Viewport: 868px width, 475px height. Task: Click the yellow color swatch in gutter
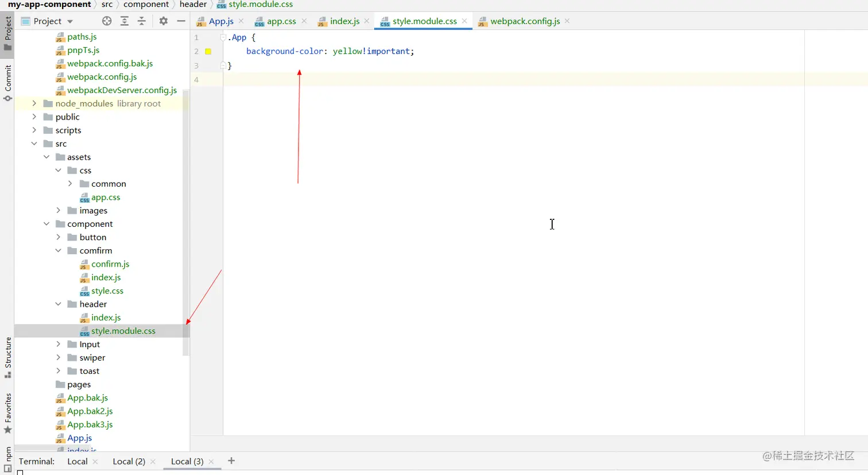208,52
